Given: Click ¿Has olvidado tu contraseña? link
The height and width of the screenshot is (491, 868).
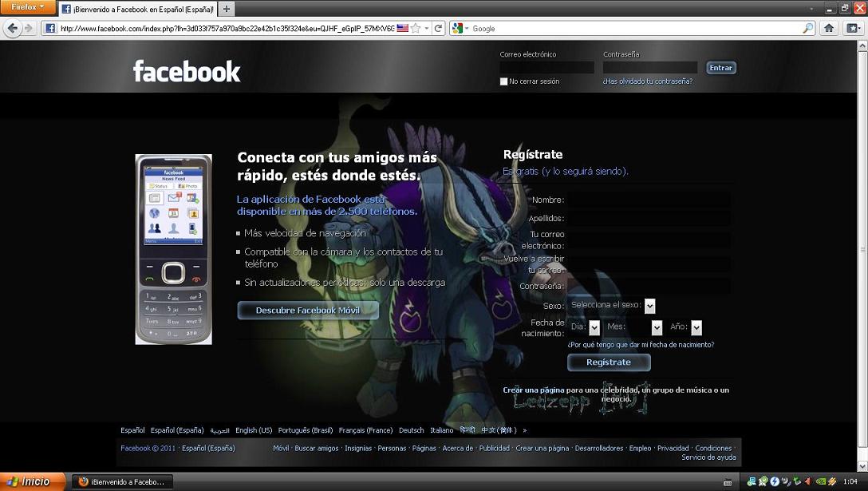Looking at the screenshot, I should click(x=647, y=81).
